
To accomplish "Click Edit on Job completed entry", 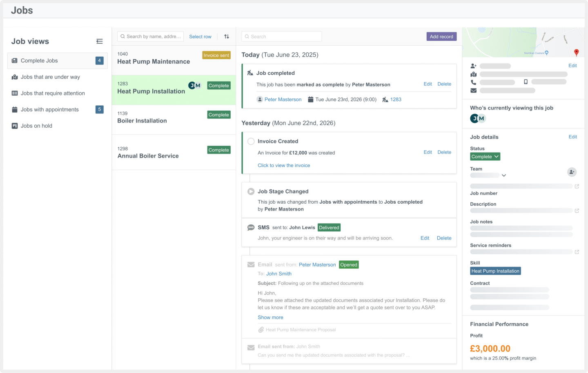I will [x=428, y=84].
